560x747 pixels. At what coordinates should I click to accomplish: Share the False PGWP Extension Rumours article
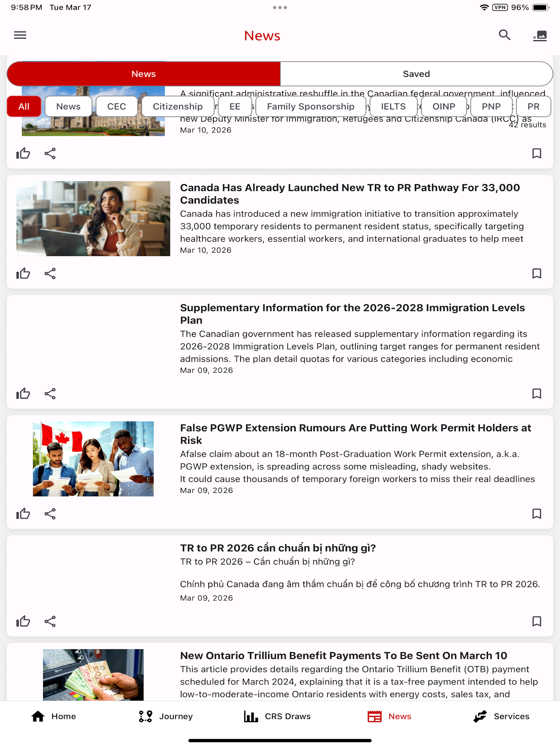point(50,514)
